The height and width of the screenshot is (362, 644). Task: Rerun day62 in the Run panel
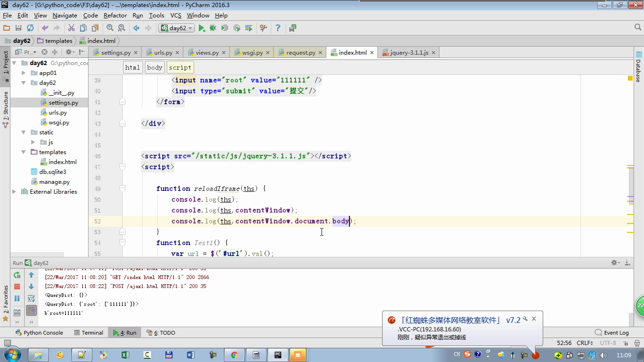click(17, 275)
